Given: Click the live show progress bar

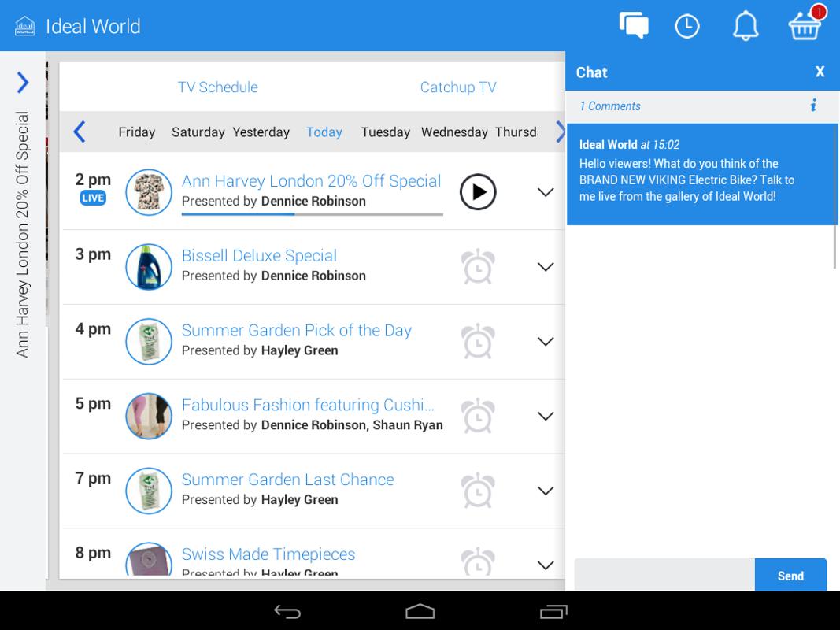Looking at the screenshot, I should (313, 214).
